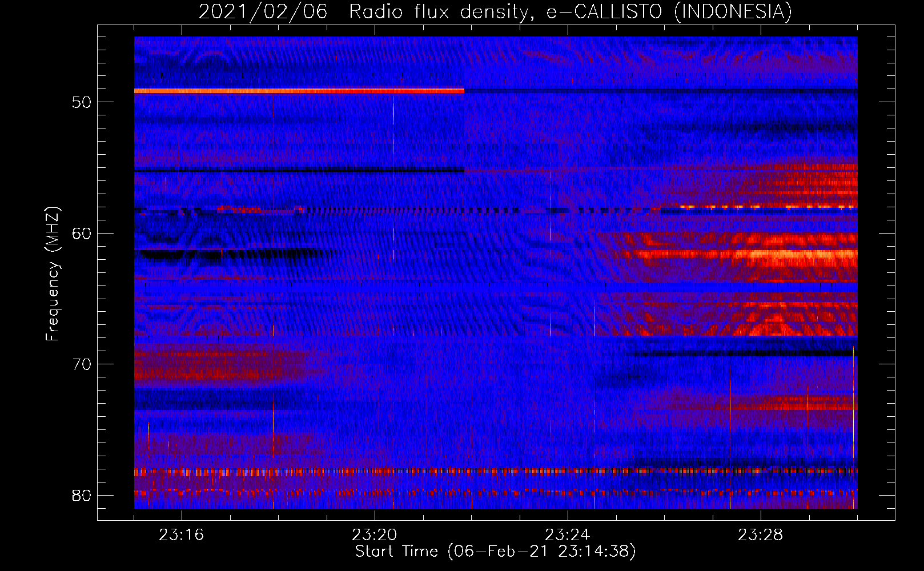
Task: Click the 23:28 time tick label
Action: pyautogui.click(x=761, y=535)
